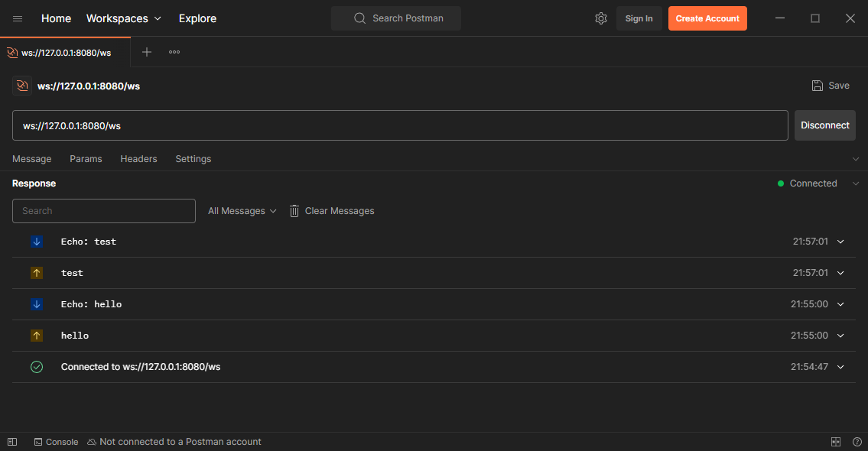This screenshot has height=451, width=868.
Task: Collapse the Response panel chevron
Action: [x=856, y=183]
